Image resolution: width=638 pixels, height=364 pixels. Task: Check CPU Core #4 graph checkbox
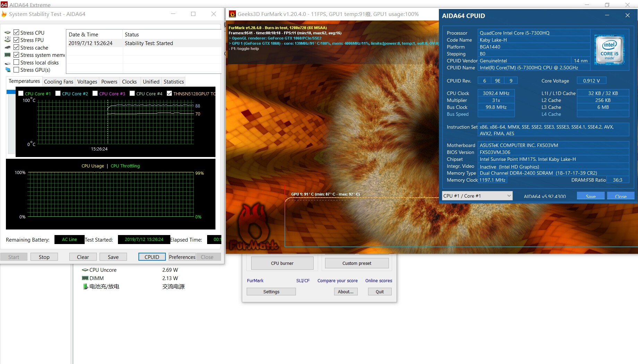click(132, 93)
